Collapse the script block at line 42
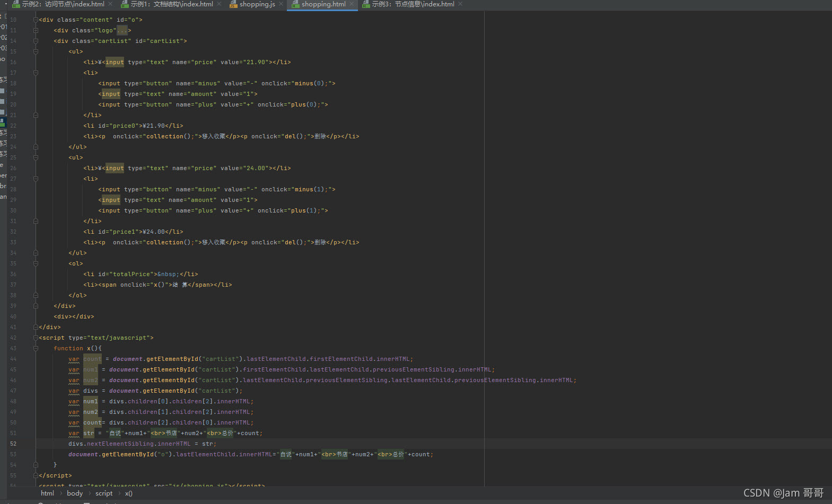832x504 pixels. (36, 338)
